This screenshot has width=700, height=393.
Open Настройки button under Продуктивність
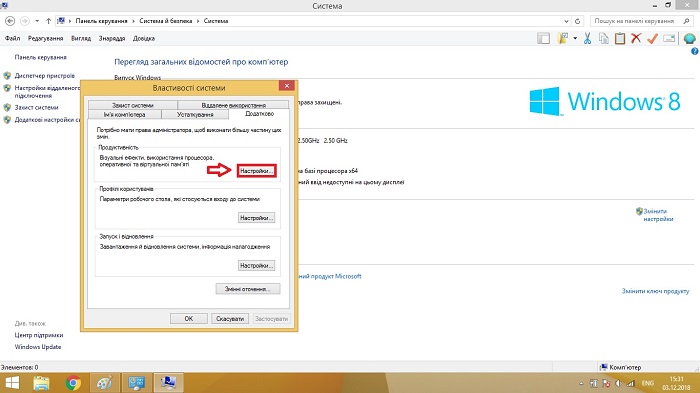(x=256, y=171)
